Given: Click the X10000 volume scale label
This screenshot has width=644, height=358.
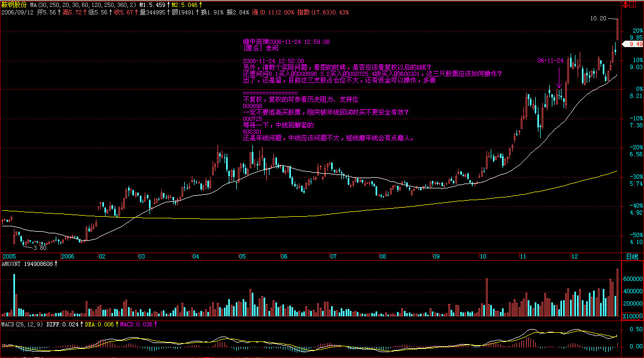Looking at the screenshot, I should click(x=633, y=316).
